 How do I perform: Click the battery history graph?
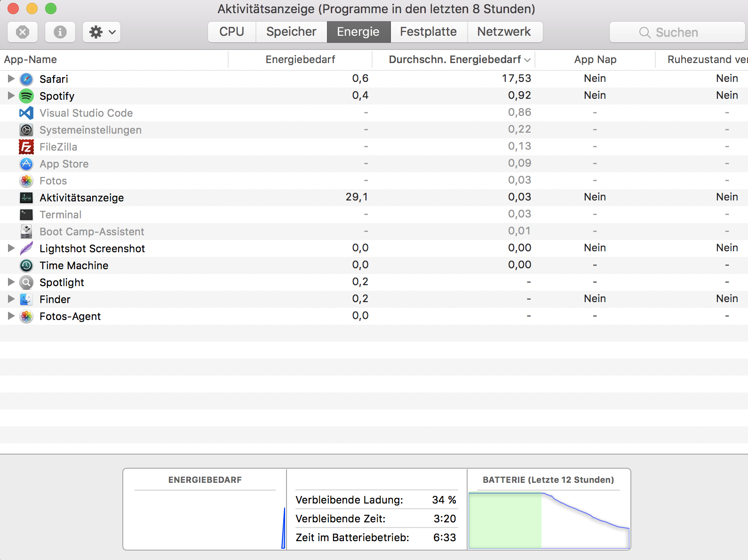point(549,520)
